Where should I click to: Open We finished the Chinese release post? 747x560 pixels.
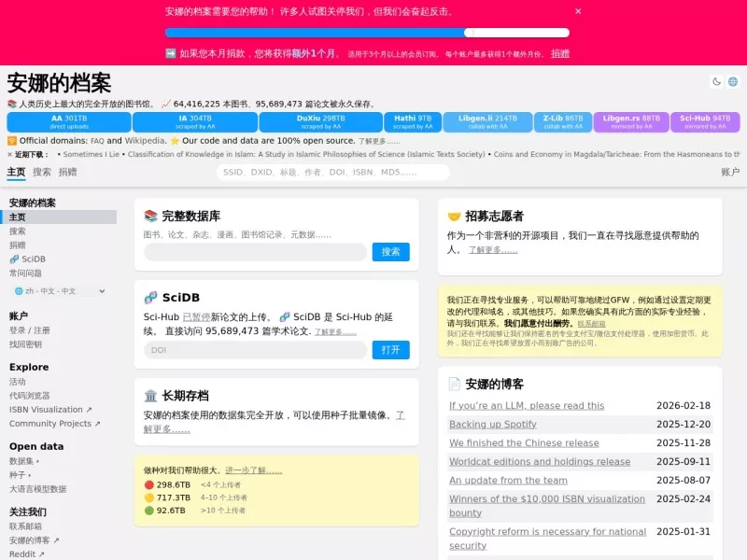click(524, 442)
